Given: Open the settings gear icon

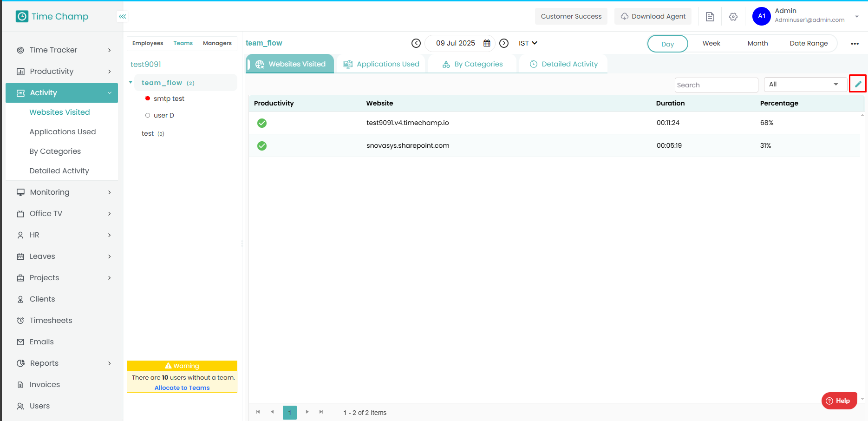Looking at the screenshot, I should [733, 17].
